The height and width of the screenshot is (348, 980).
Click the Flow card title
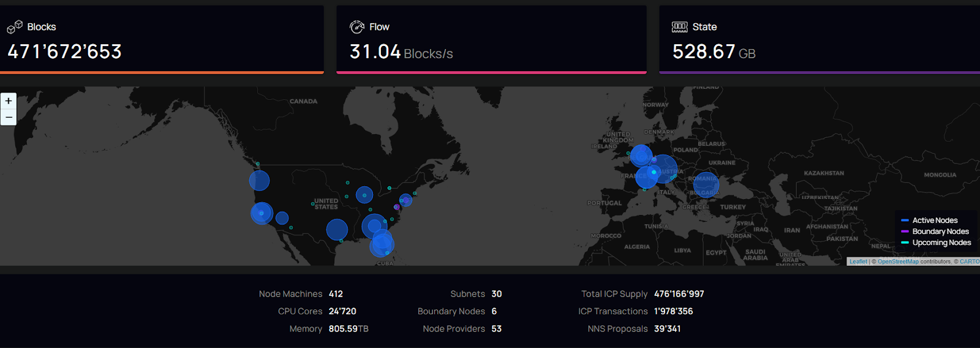click(x=379, y=27)
